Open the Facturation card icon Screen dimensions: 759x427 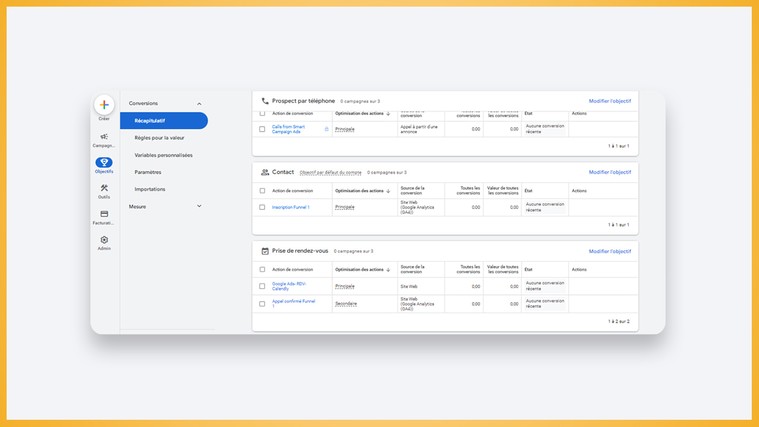(x=104, y=214)
